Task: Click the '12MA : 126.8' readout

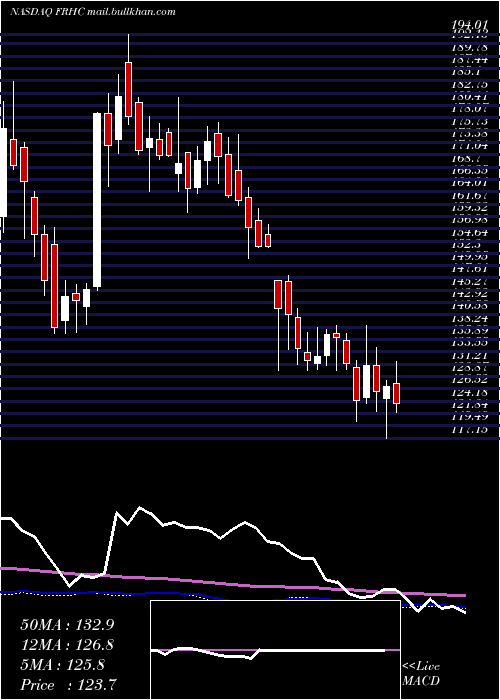Action: (x=67, y=645)
